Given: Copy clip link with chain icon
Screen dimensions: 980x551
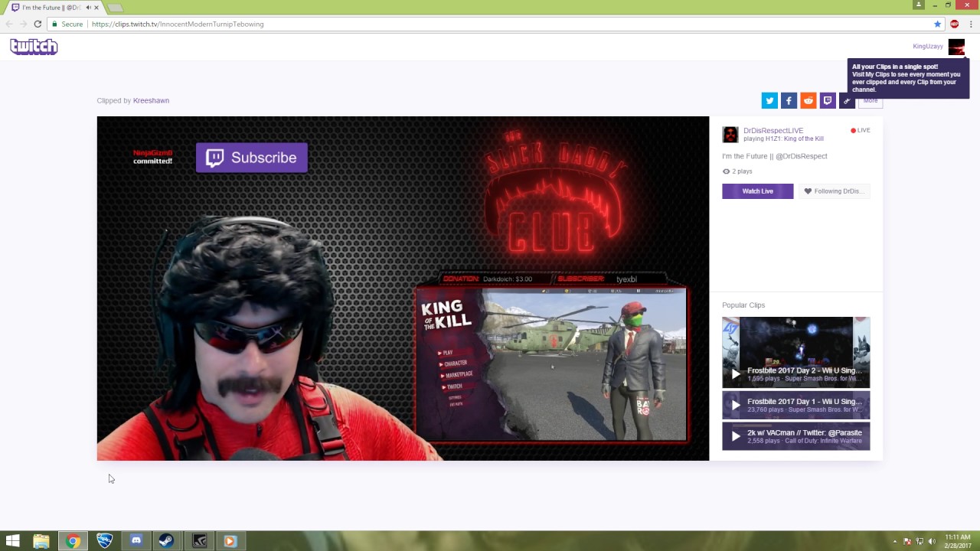Looking at the screenshot, I should click(x=847, y=100).
